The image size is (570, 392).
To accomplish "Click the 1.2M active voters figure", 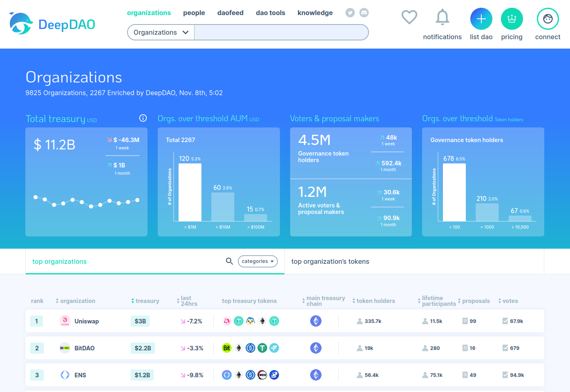I will point(313,192).
